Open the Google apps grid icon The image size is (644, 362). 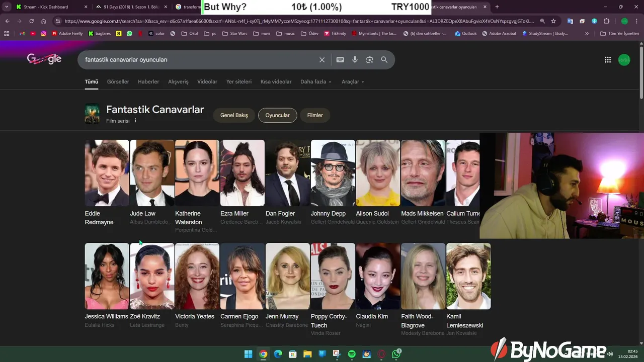(608, 60)
